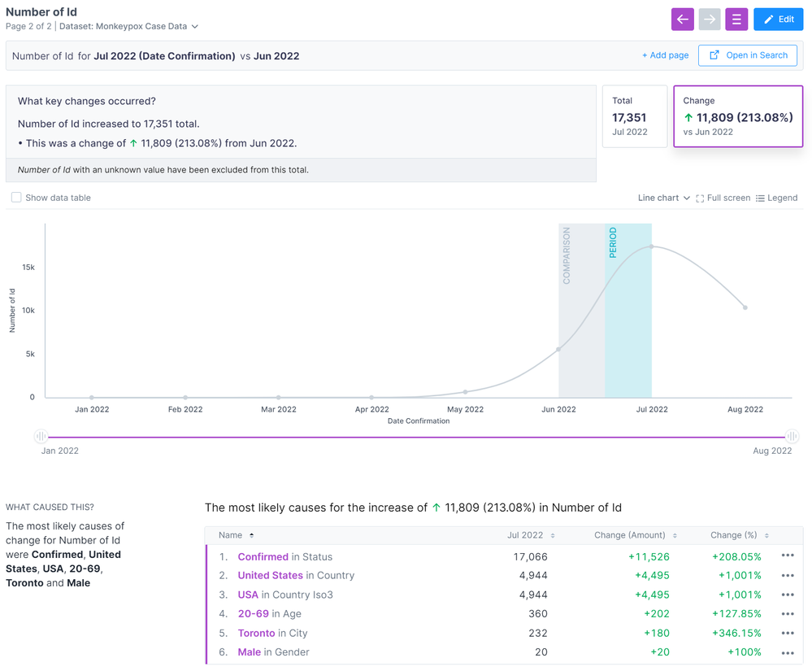This screenshot has width=812, height=671.
Task: Open the three-dot menu for Toronto row
Action: (x=787, y=633)
